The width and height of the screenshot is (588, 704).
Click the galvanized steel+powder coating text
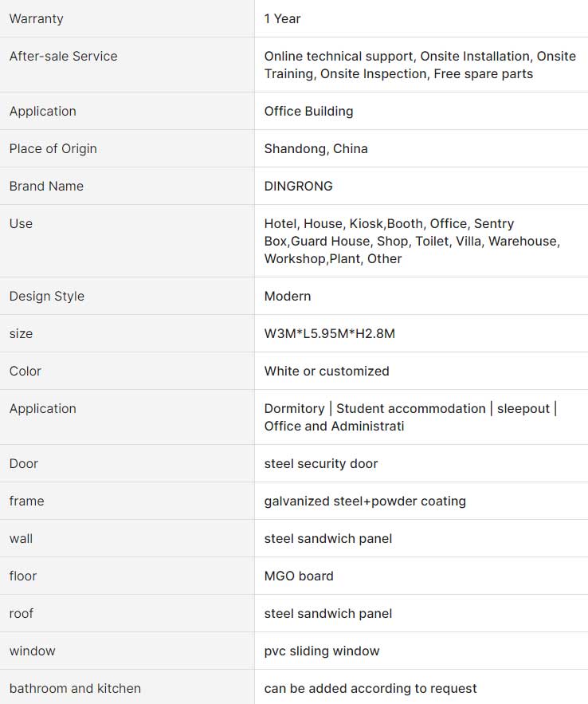coord(365,501)
